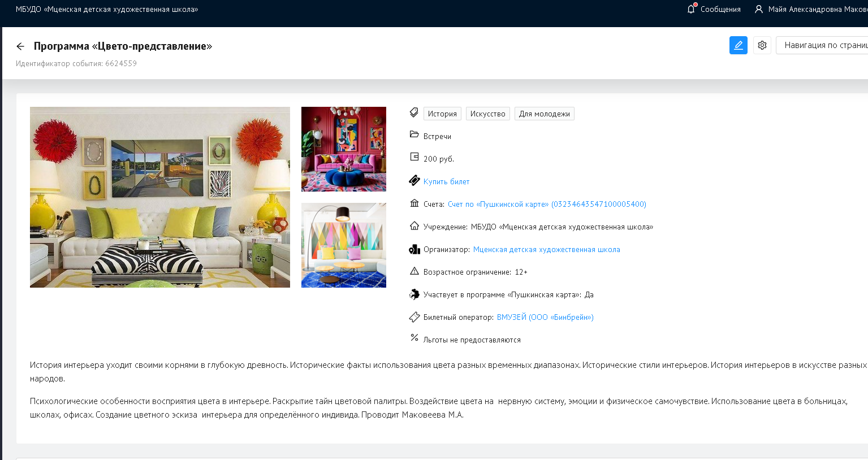Screen dimensions: 868x460
Task: Click the back arrow next to event title
Action: point(20,46)
